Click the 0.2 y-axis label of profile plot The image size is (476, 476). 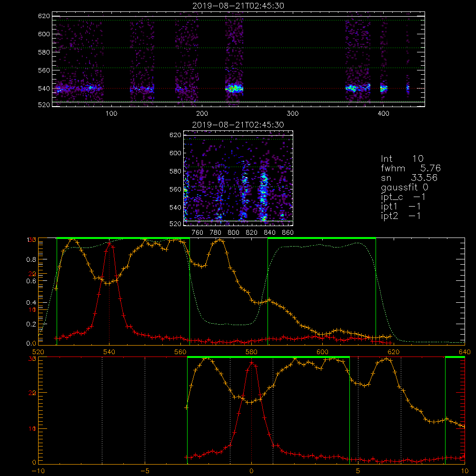click(31, 324)
